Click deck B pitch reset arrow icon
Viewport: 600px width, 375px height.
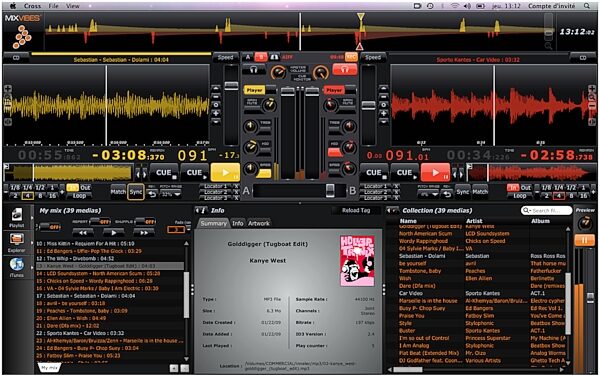point(447,194)
